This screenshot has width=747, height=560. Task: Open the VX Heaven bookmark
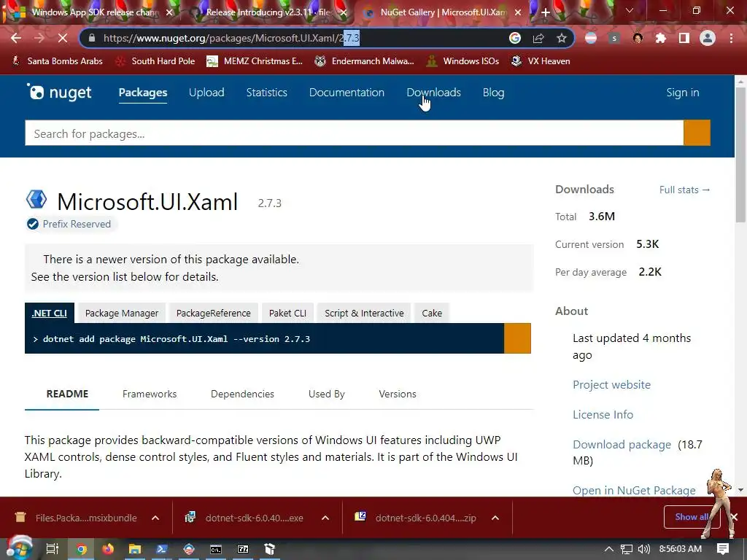(541, 61)
